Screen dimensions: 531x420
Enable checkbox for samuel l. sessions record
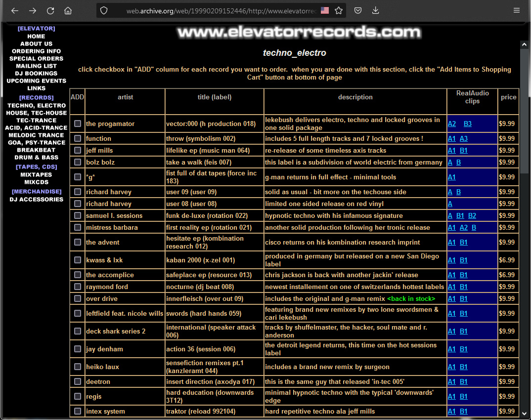[x=78, y=215]
